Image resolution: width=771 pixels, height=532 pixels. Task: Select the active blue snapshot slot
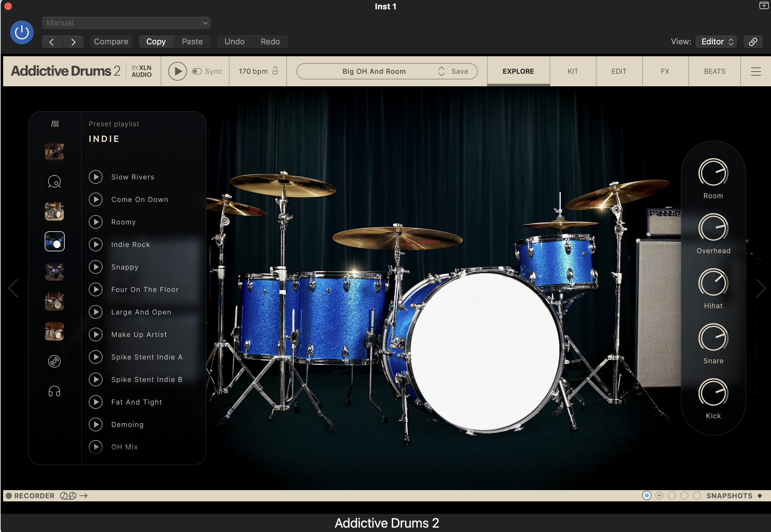(647, 496)
